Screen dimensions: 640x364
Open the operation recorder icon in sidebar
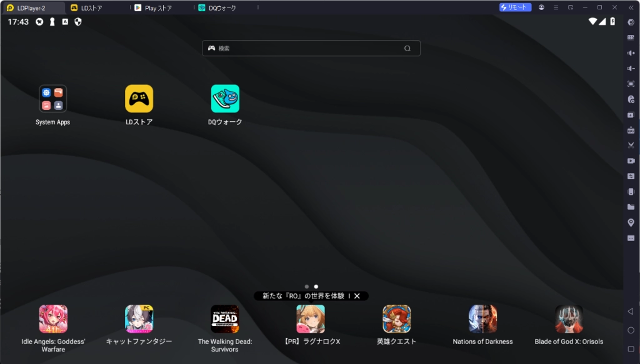point(631,99)
